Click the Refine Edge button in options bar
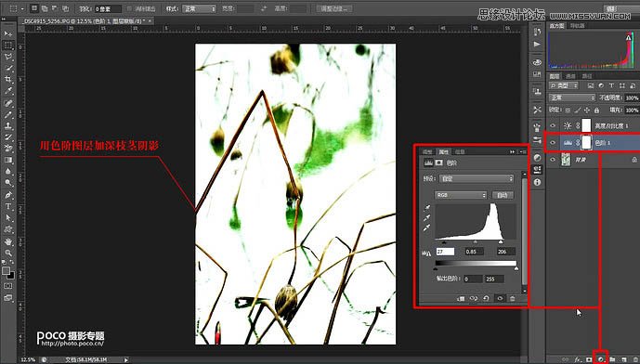This screenshot has width=640, height=364. [334, 8]
